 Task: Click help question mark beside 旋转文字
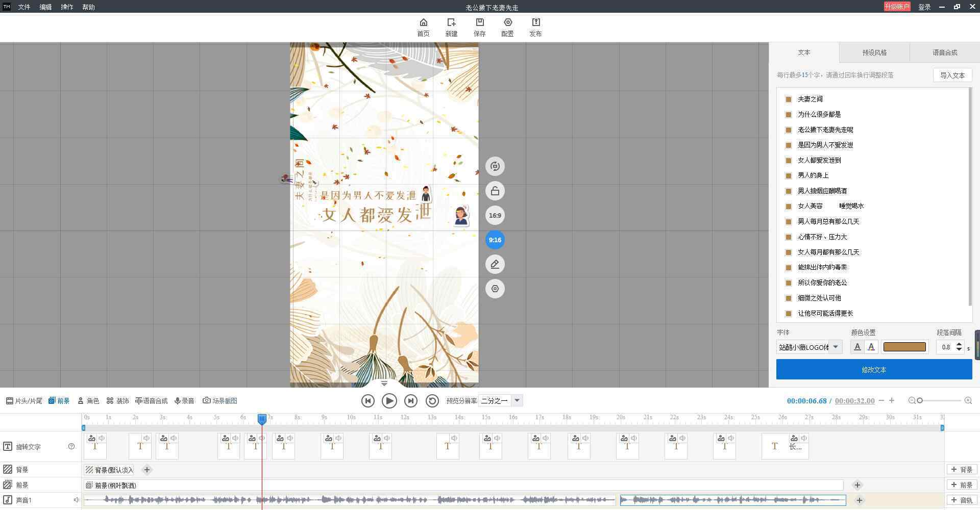tap(71, 446)
